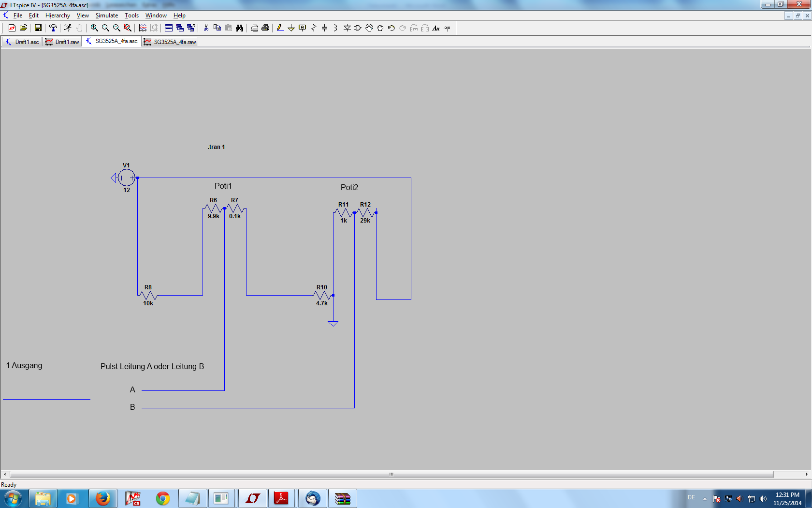Click the V1 voltage source symbol
This screenshot has height=508, width=812.
coord(127,178)
